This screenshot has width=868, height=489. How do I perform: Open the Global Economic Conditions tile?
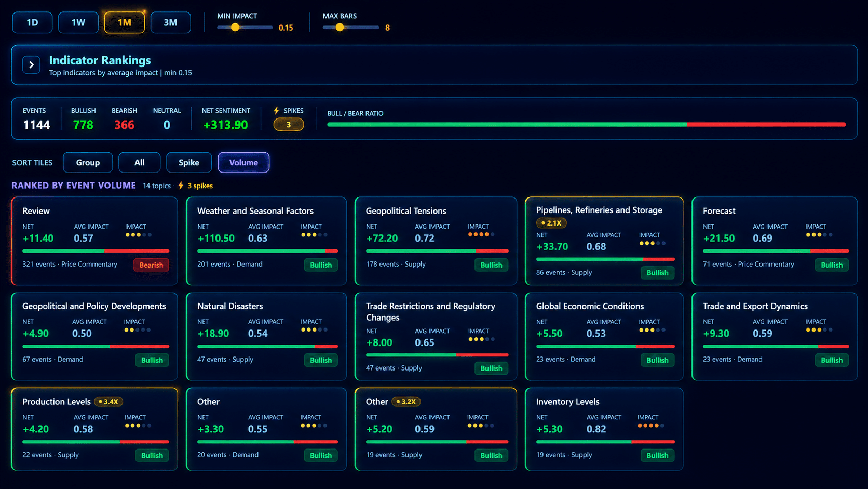(x=604, y=337)
